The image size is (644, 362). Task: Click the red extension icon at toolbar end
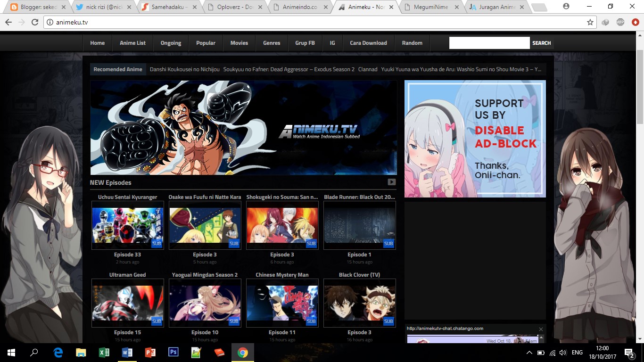click(x=635, y=22)
